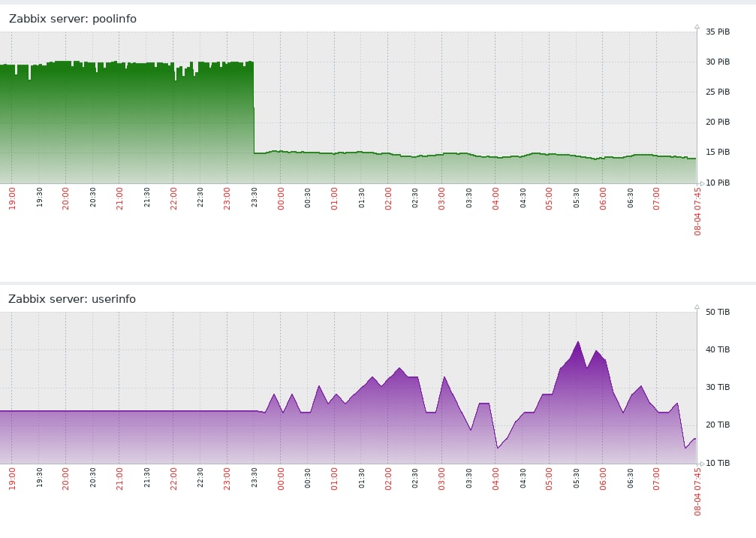
Task: Select the 30 PiB axis label
Action: [718, 62]
